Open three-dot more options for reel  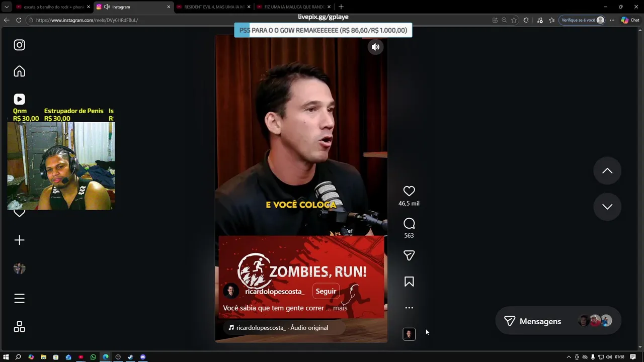pyautogui.click(x=409, y=308)
